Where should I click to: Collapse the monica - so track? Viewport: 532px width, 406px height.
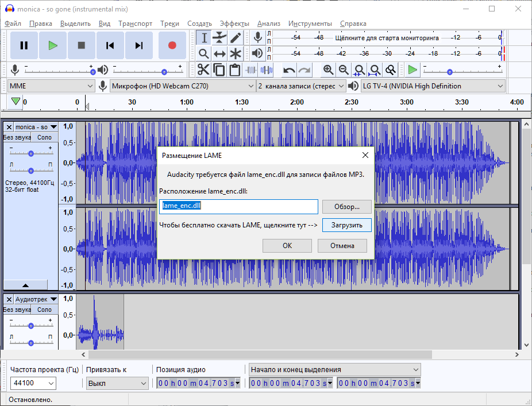[x=25, y=285]
